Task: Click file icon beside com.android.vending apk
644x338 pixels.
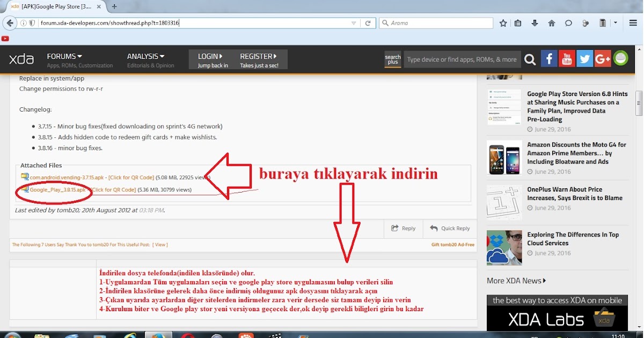Action: [x=24, y=177]
